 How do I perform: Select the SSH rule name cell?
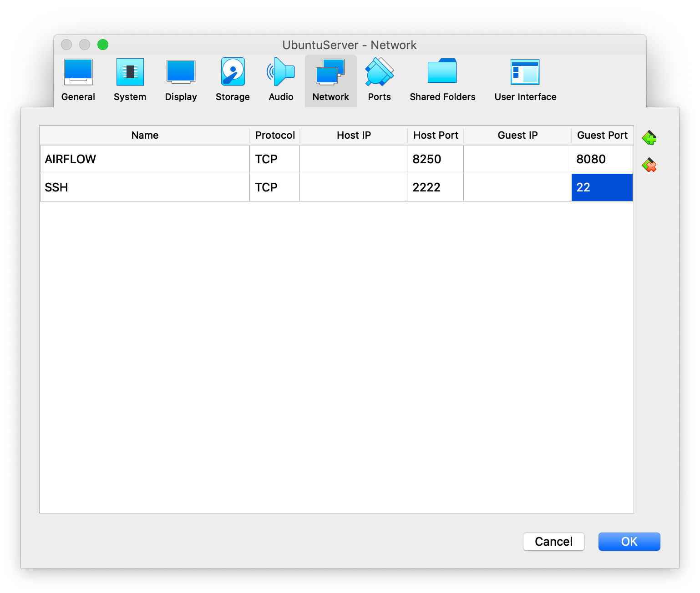pos(145,187)
